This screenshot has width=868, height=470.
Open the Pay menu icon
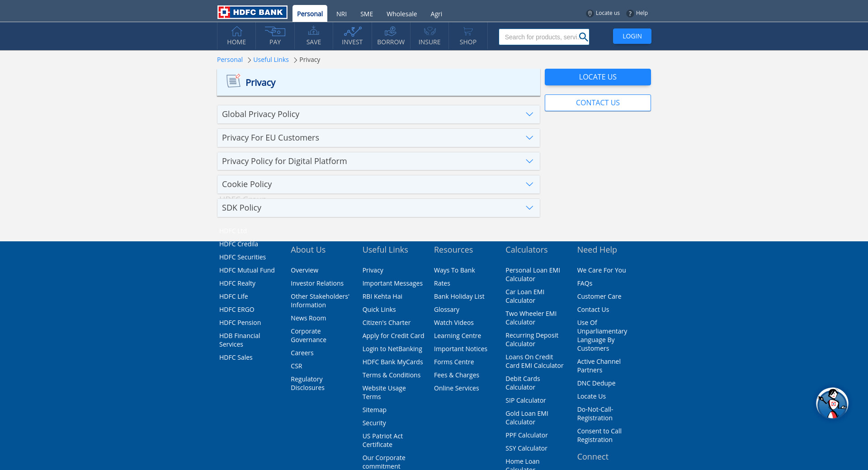tap(275, 32)
